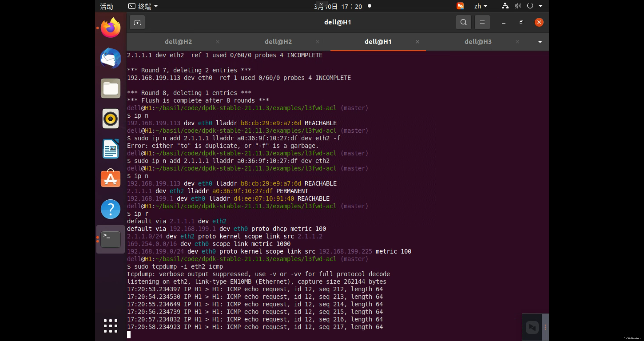Image resolution: width=644 pixels, height=341 pixels.
Task: Show all applications grid
Action: coord(111,326)
